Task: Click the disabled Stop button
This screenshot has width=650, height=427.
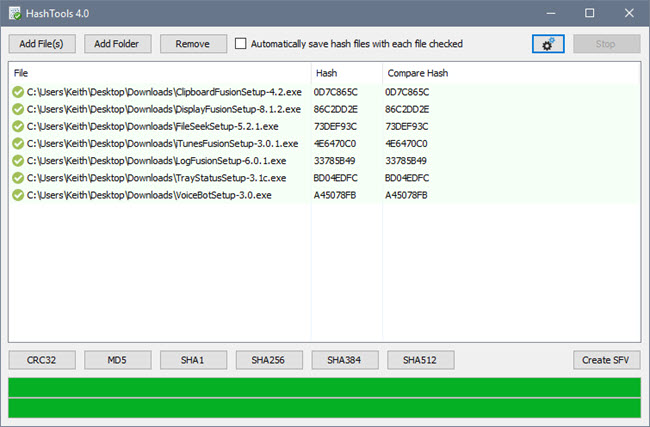Action: click(x=606, y=44)
